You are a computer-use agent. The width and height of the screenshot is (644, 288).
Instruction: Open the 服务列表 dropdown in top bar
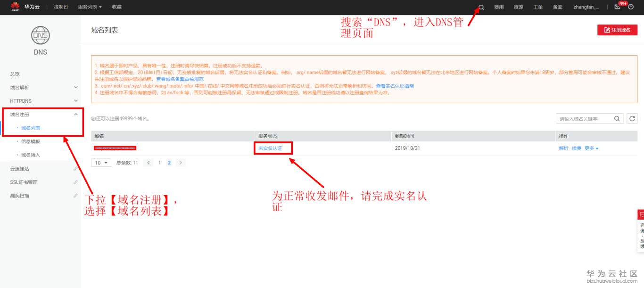coord(90,7)
